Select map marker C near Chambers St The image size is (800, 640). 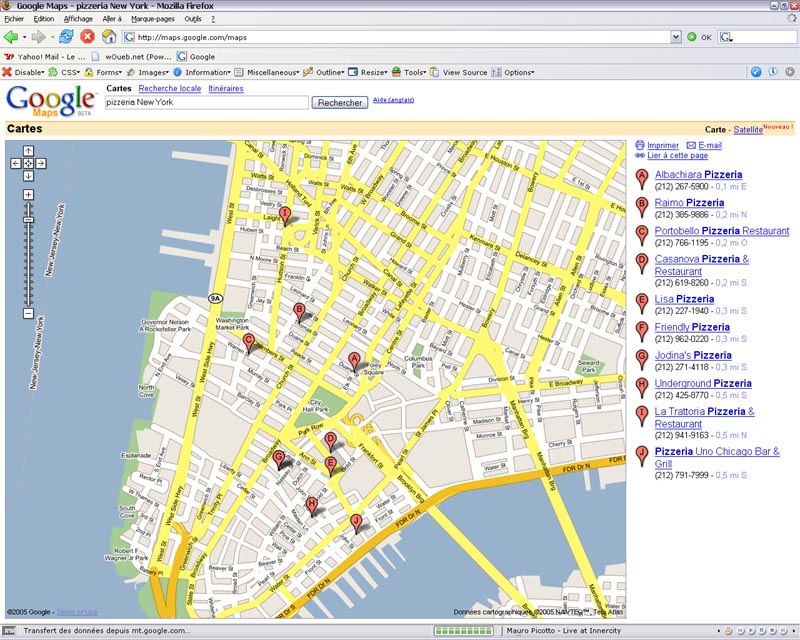point(248,342)
